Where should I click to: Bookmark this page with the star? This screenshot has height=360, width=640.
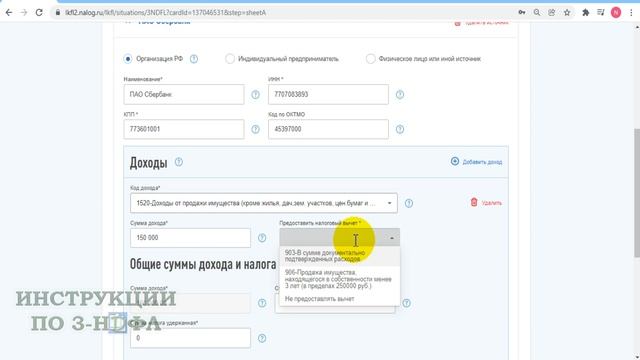pos(567,13)
